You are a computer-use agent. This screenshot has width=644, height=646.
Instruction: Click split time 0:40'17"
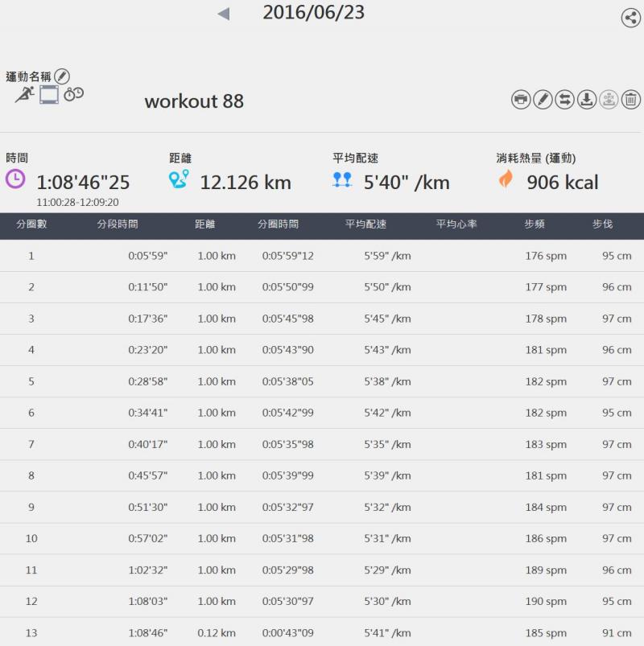pyautogui.click(x=147, y=445)
